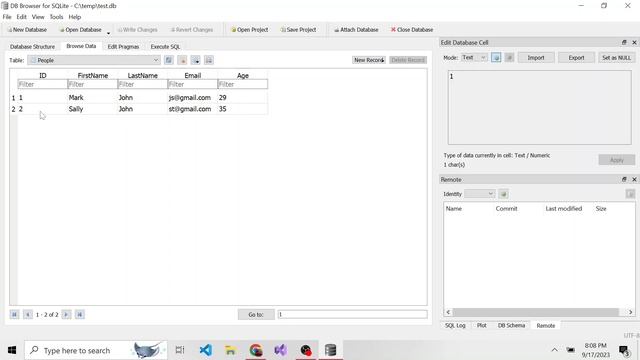Click the ID column header

tap(42, 76)
